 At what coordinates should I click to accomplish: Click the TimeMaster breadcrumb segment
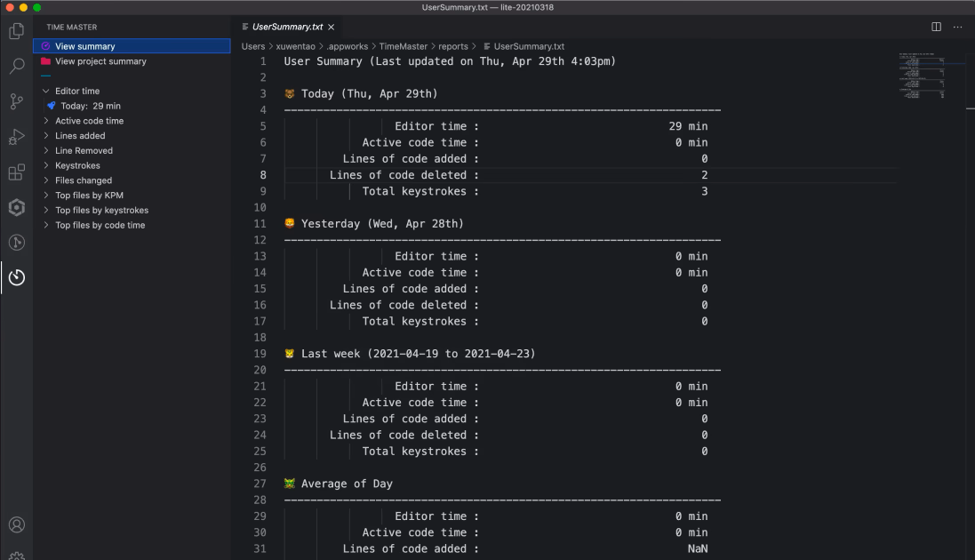(403, 46)
